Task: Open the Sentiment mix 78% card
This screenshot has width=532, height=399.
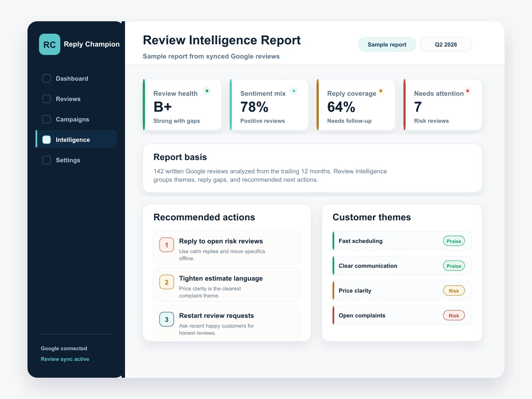Action: pos(269,105)
